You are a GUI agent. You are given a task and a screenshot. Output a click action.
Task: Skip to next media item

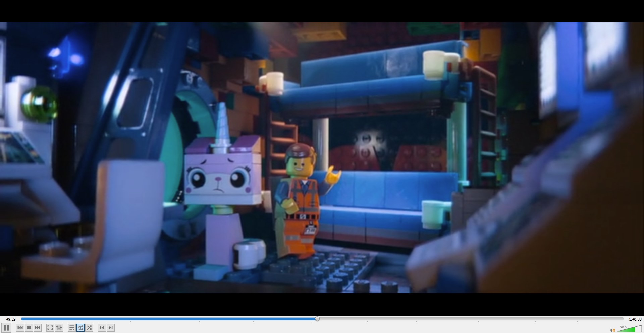[38, 328]
